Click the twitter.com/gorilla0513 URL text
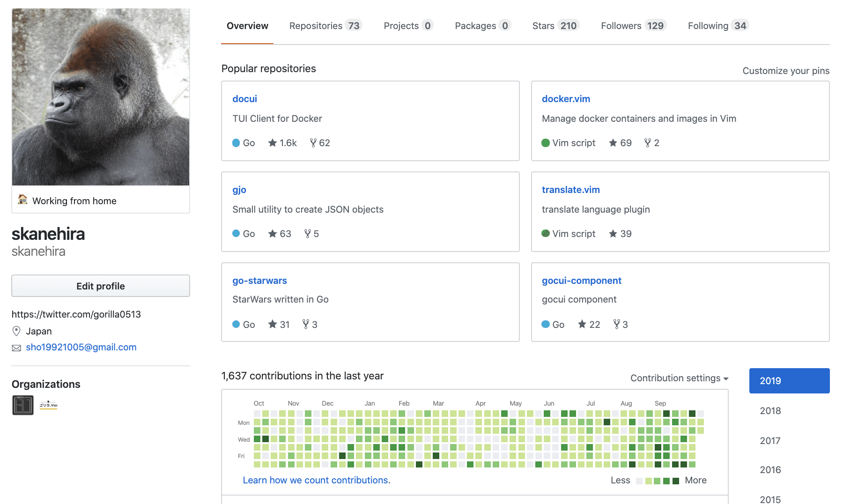 pos(76,314)
